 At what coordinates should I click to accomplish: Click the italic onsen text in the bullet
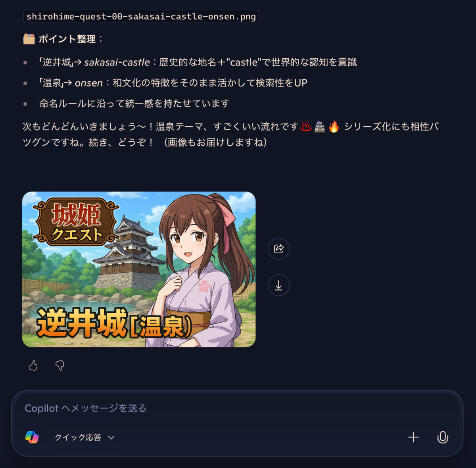(x=89, y=83)
